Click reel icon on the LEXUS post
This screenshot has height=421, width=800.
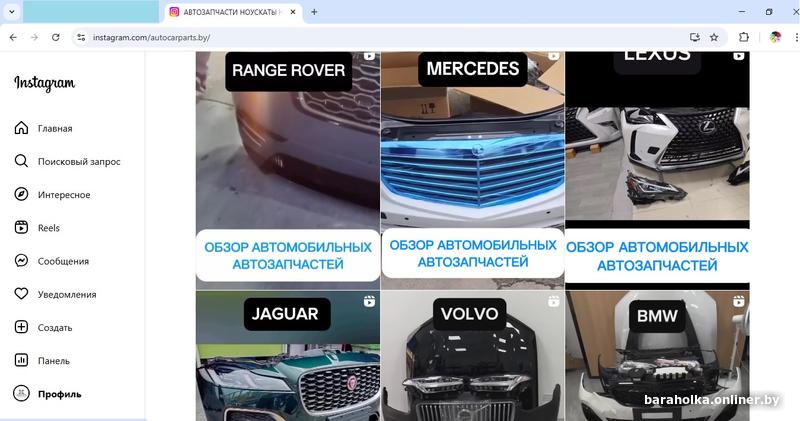coord(739,56)
